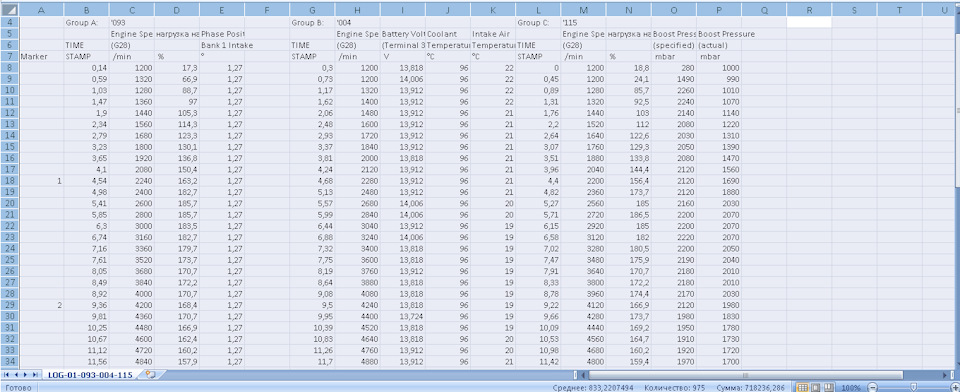Click the marker value 2 in row 29
Screen dimensions: 960x392
pos(41,305)
